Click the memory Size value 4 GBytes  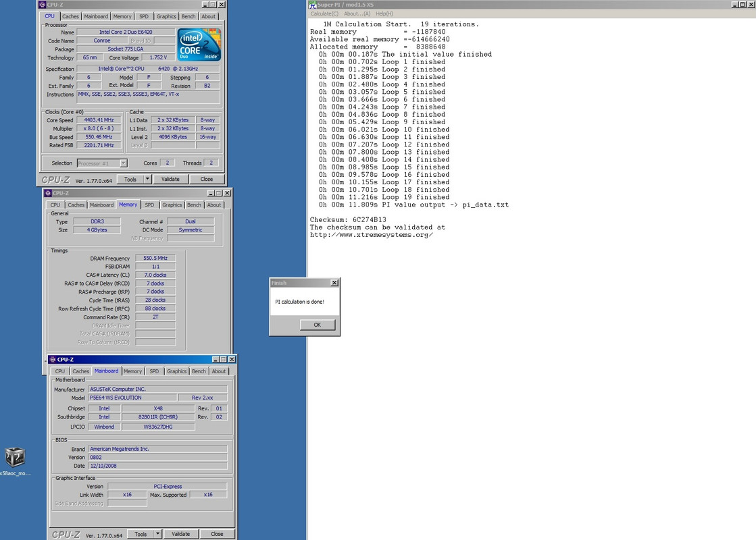pos(97,230)
